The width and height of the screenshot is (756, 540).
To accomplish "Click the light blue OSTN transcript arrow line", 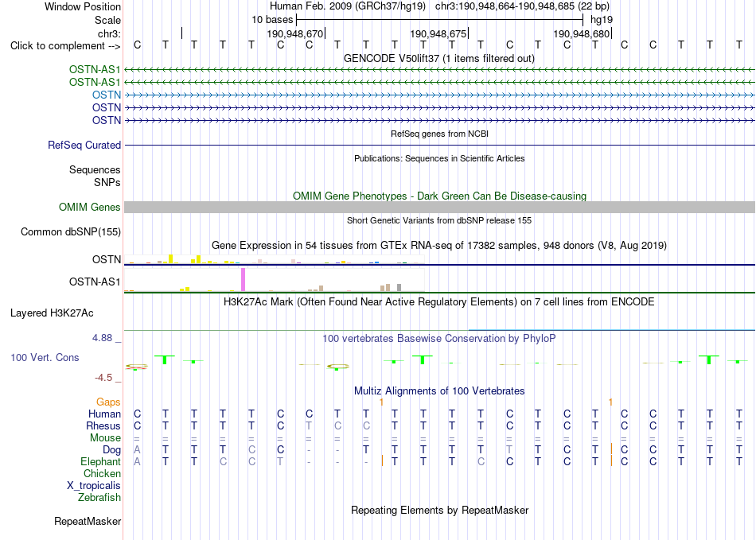I will click(439, 95).
